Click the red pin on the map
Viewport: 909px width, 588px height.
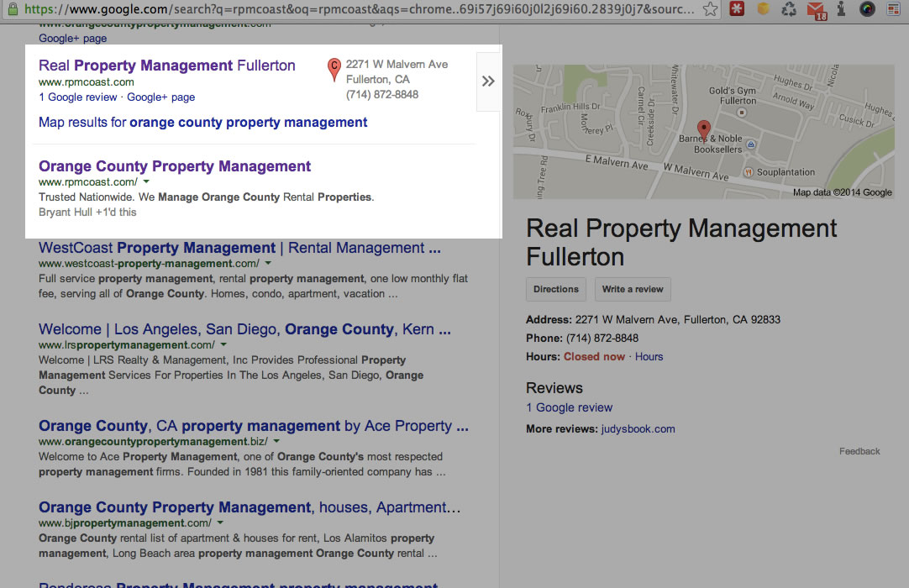pos(703,131)
